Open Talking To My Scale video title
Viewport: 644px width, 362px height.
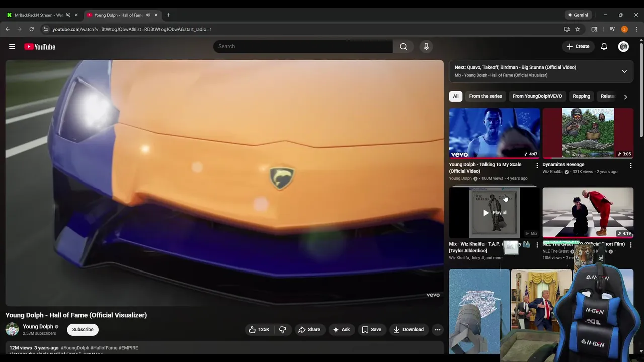485,168
